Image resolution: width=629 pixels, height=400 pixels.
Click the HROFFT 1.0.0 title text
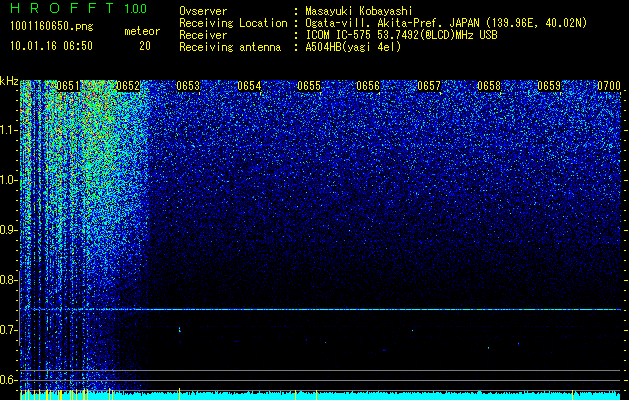pos(79,8)
